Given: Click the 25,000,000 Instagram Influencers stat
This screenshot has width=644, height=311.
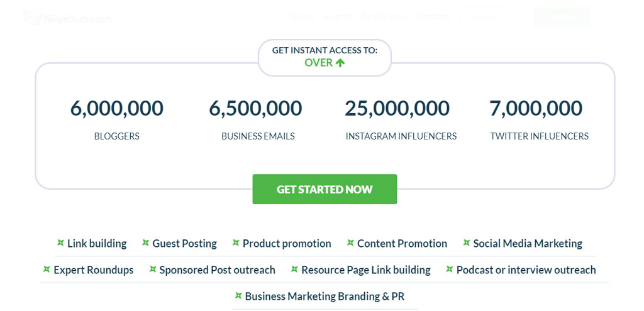Looking at the screenshot, I should [x=401, y=119].
